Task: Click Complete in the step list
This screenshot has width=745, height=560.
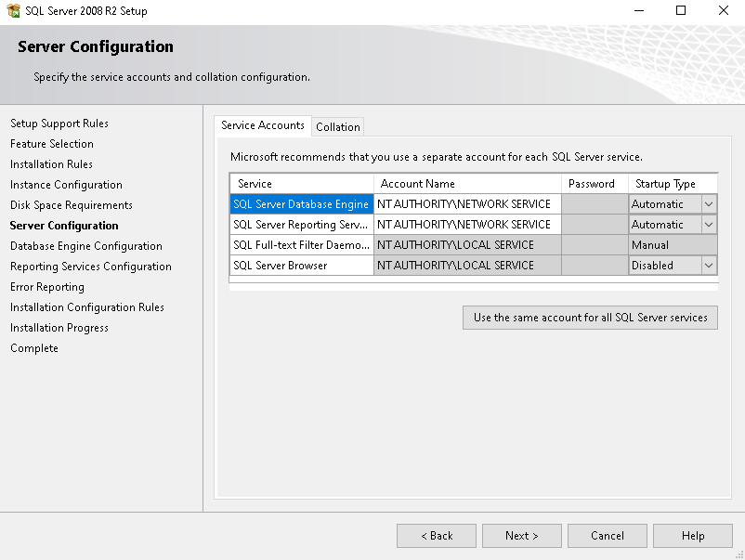Action: (x=34, y=348)
